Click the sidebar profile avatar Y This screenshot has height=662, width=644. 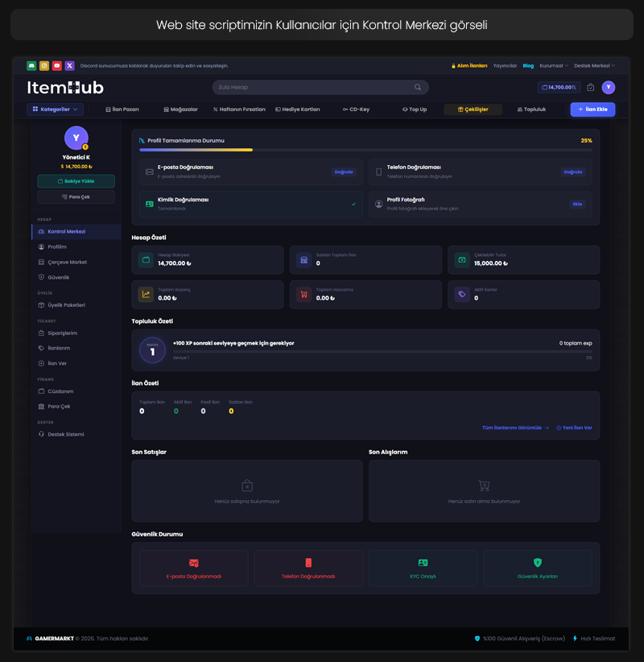point(76,138)
